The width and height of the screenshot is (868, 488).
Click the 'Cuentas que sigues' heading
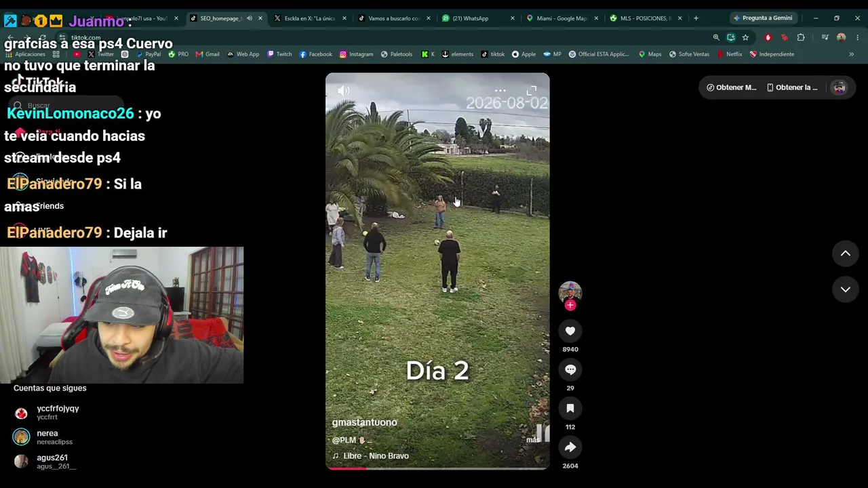click(50, 388)
